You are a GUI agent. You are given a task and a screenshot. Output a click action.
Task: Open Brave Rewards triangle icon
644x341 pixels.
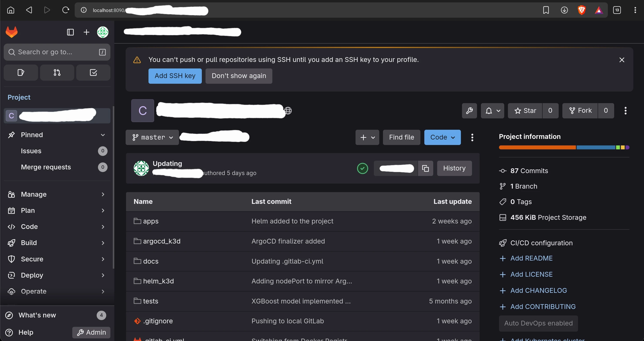[599, 10]
